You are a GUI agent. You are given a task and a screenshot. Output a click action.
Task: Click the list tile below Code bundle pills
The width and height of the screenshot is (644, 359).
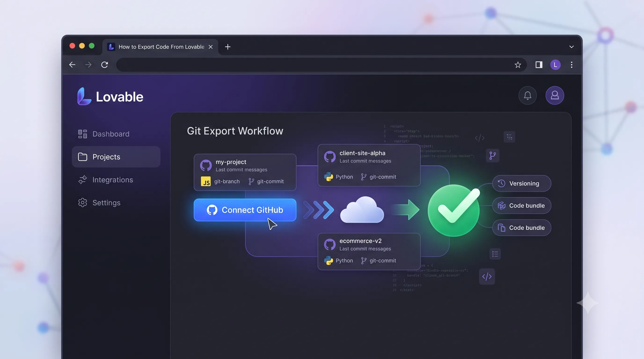pyautogui.click(x=495, y=254)
